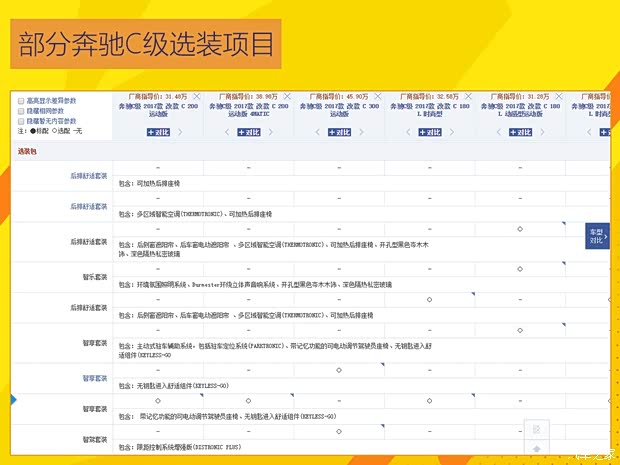The image size is (620, 465).
Task: Shift the 38.98万 column left via its arrow
Action: 227,132
